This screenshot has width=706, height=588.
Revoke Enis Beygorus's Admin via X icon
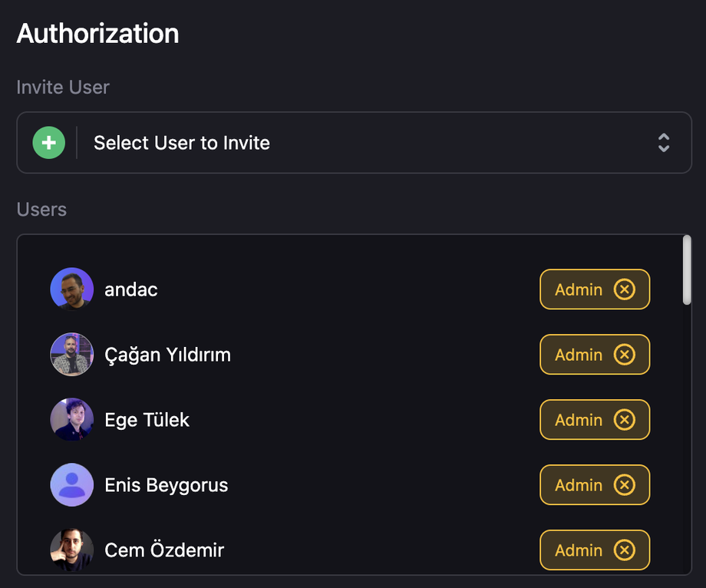(x=625, y=485)
